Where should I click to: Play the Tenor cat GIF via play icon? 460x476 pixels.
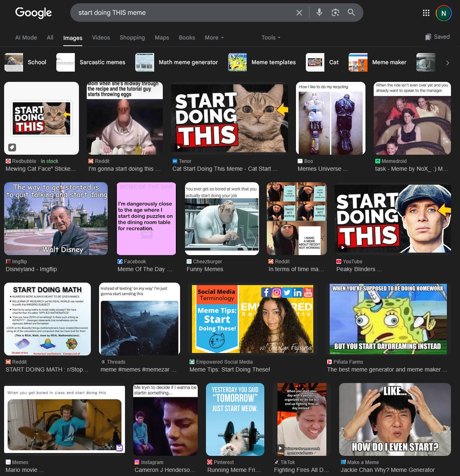[178, 148]
